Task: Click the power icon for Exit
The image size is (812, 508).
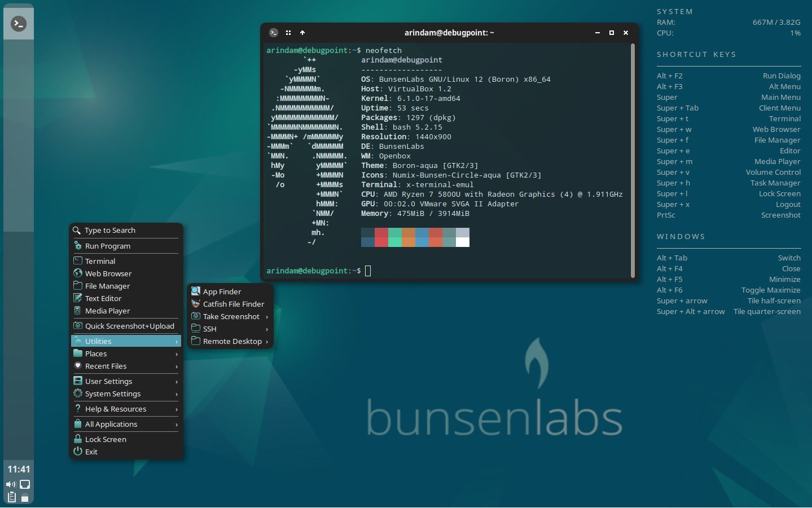Action: (x=78, y=451)
